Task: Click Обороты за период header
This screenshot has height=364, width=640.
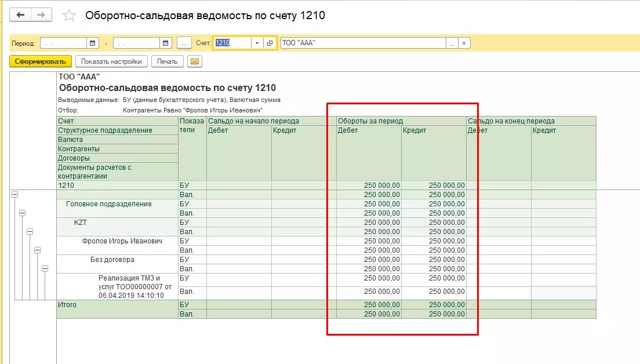Action: [401, 121]
